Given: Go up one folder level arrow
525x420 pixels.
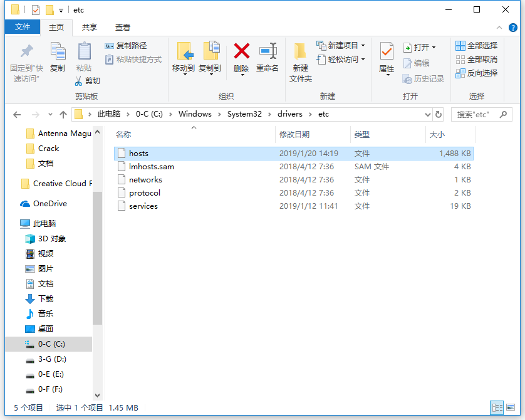Looking at the screenshot, I should tap(63, 115).
